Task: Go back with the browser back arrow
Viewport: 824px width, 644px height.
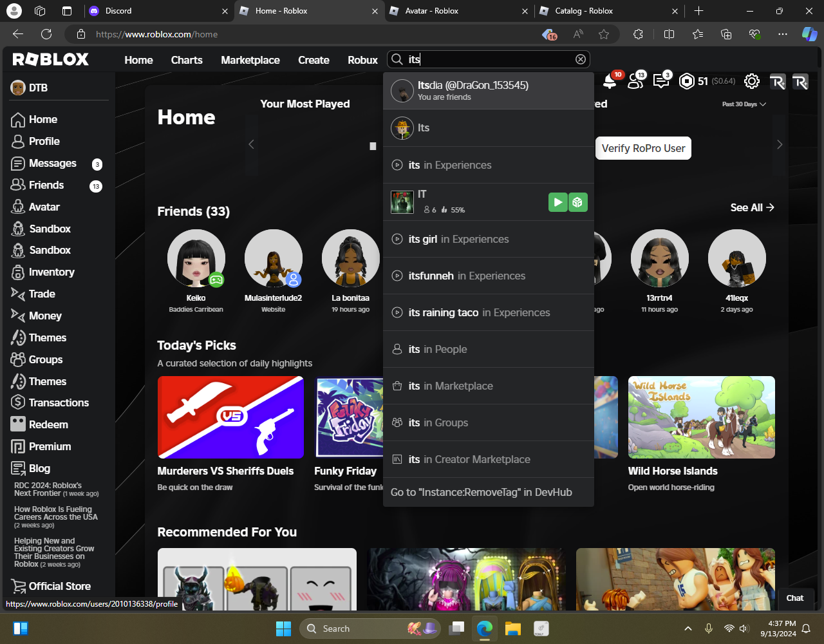Action: 18,34
